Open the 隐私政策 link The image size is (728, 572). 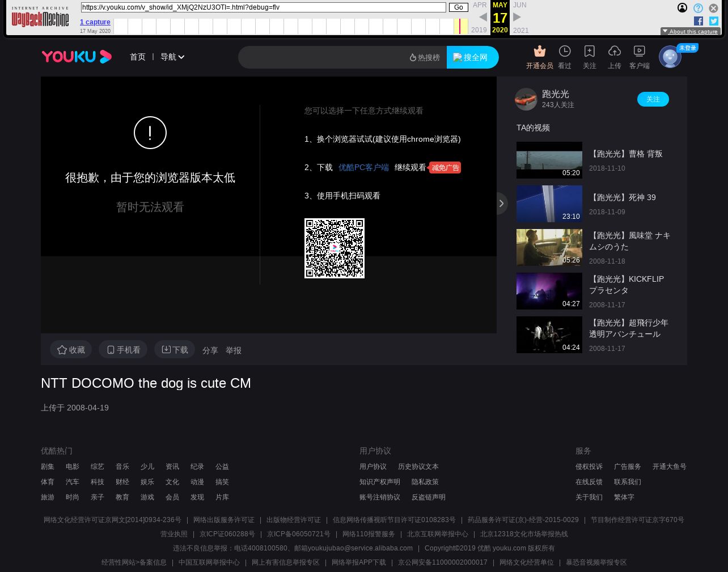pos(425,482)
